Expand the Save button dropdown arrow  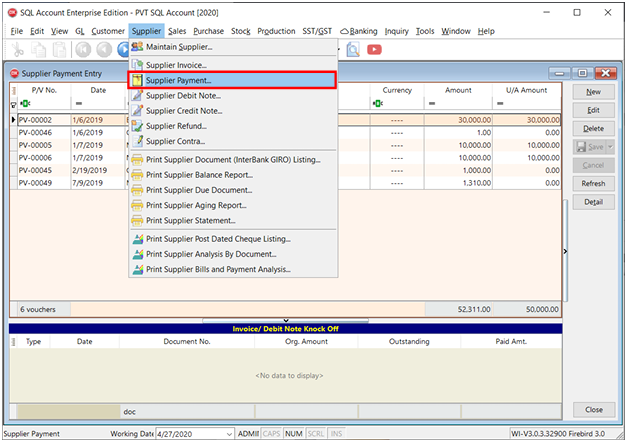tap(608, 147)
